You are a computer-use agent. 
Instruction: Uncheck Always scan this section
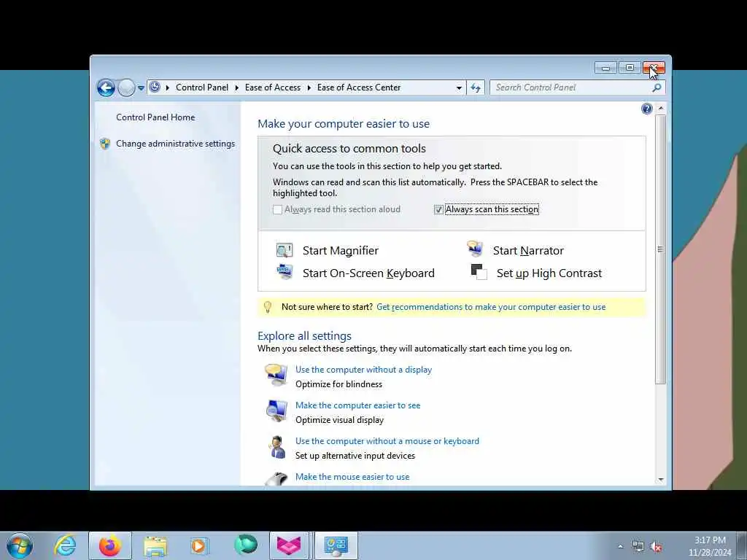point(438,209)
